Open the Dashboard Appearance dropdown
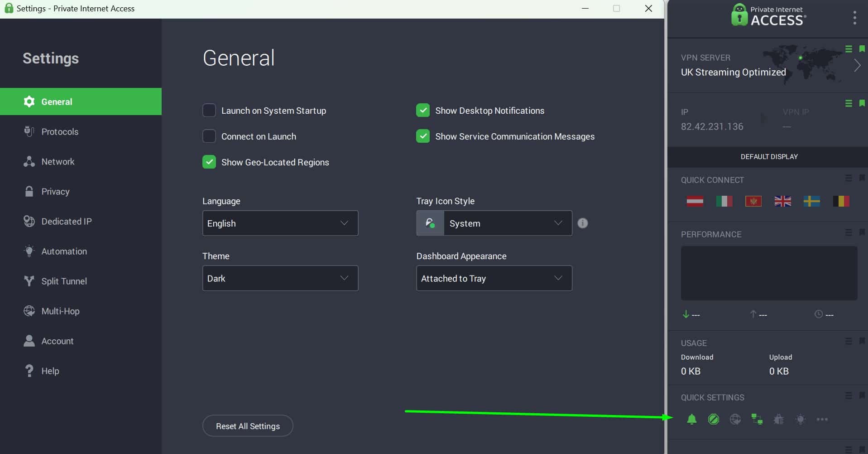The width and height of the screenshot is (868, 454). tap(494, 278)
